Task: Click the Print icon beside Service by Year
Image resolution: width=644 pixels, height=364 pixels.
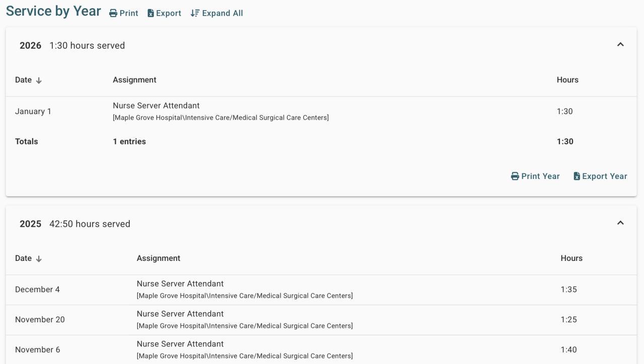Action: coord(113,14)
